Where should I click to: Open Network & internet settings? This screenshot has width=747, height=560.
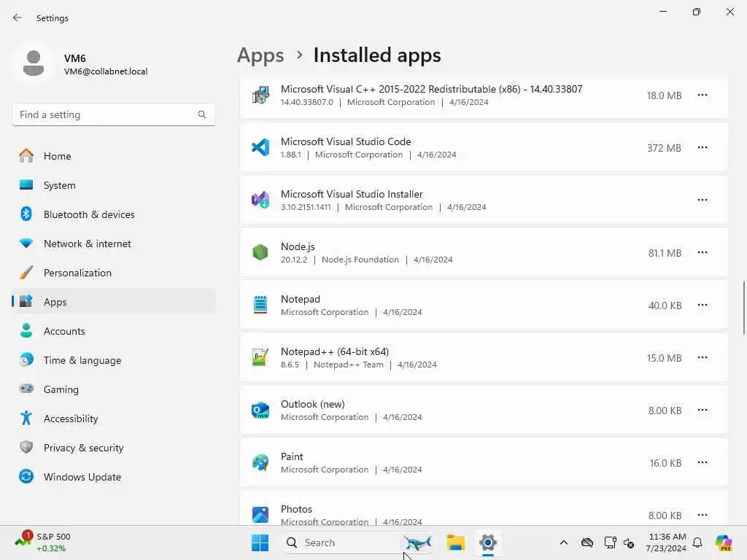113,244
